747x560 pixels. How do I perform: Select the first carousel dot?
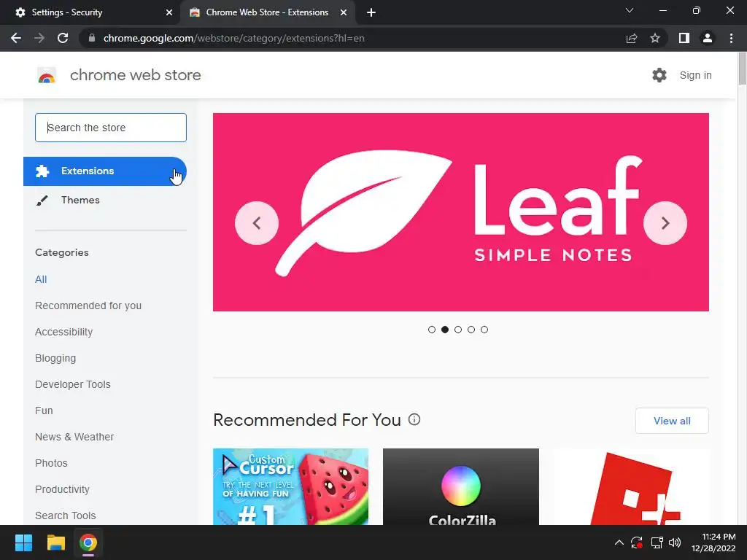(x=432, y=330)
